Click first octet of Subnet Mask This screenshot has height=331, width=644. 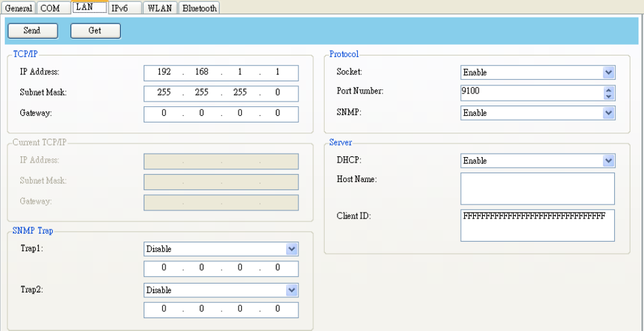pos(164,93)
